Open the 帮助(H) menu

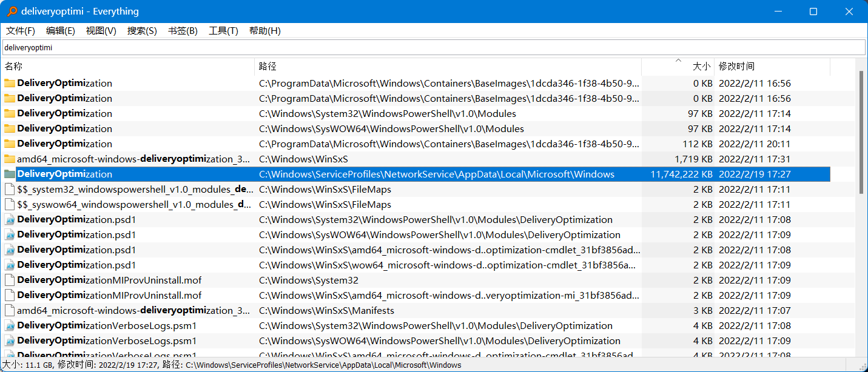pyautogui.click(x=264, y=30)
